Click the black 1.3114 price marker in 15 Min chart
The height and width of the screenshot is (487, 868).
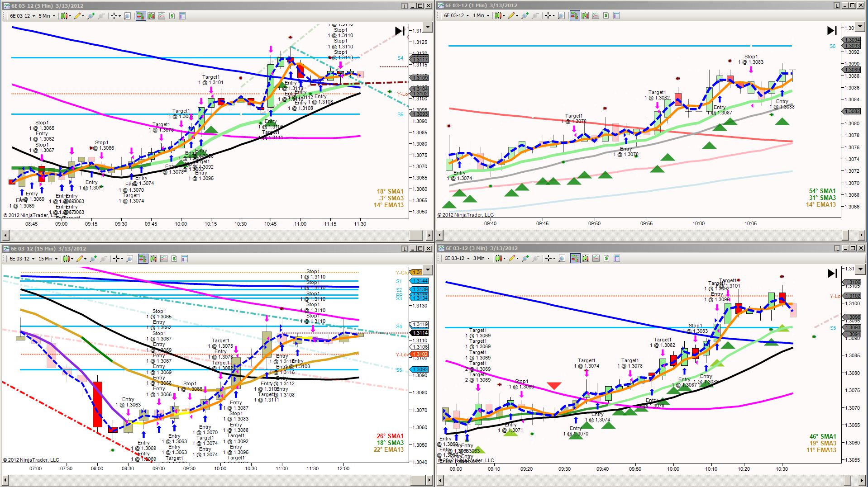point(420,333)
